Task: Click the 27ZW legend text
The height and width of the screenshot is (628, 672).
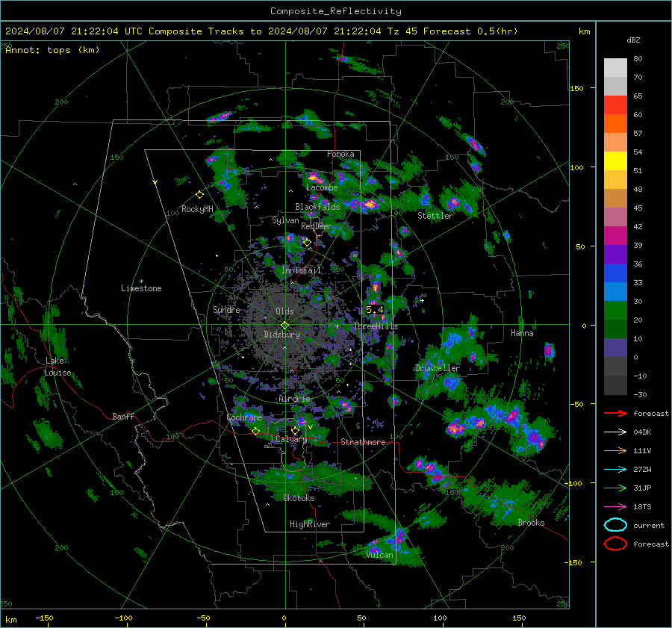Action: point(642,470)
